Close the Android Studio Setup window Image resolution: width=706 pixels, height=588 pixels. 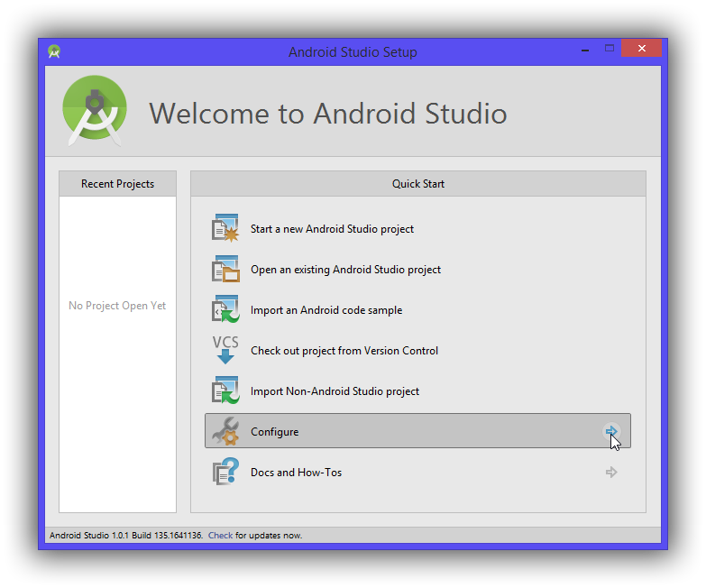642,48
